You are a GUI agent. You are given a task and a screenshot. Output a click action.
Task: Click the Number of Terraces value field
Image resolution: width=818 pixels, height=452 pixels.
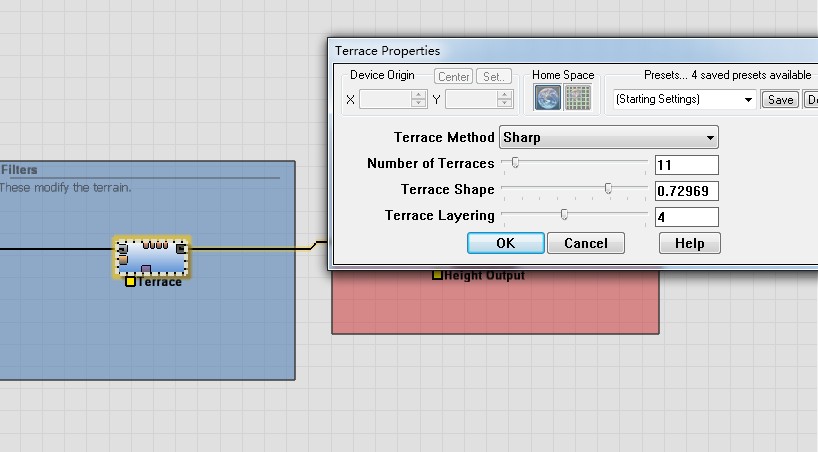[687, 165]
